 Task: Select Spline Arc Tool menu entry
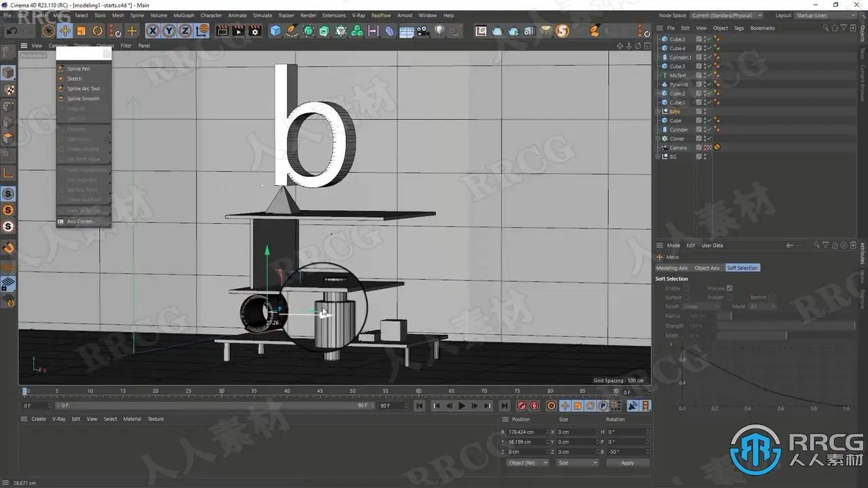tap(84, 89)
